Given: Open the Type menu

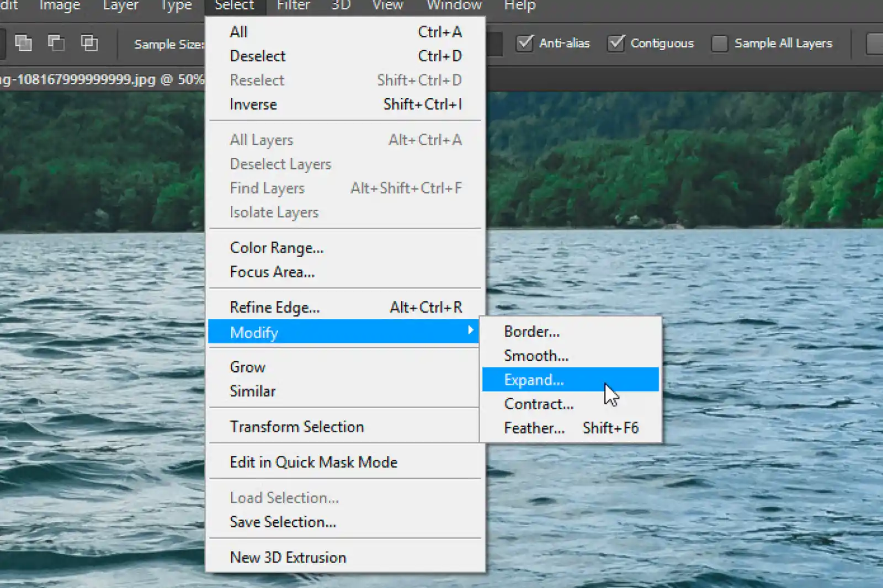Looking at the screenshot, I should (177, 6).
